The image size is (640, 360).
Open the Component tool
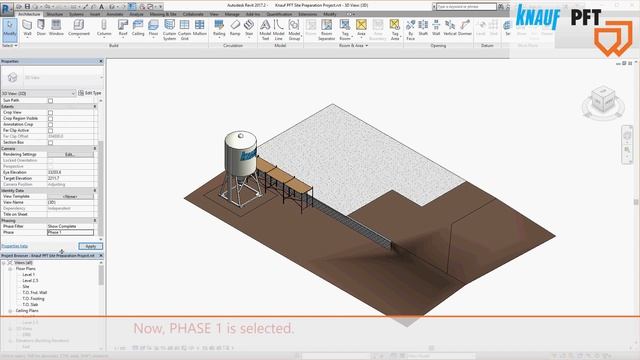point(79,28)
